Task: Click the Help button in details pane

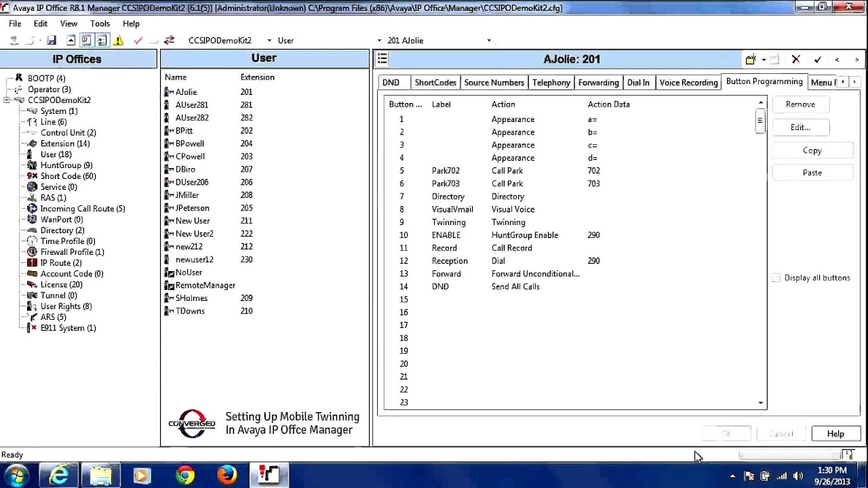Action: pos(835,434)
